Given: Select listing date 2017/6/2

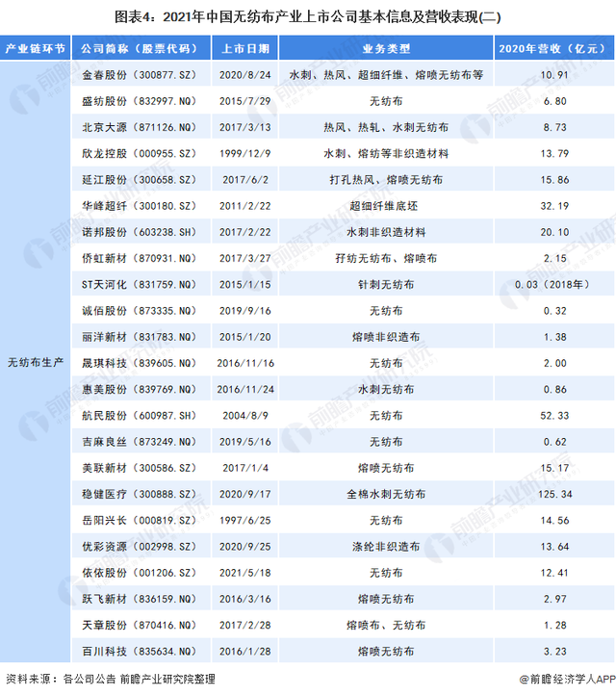Looking at the screenshot, I should pos(245,180).
